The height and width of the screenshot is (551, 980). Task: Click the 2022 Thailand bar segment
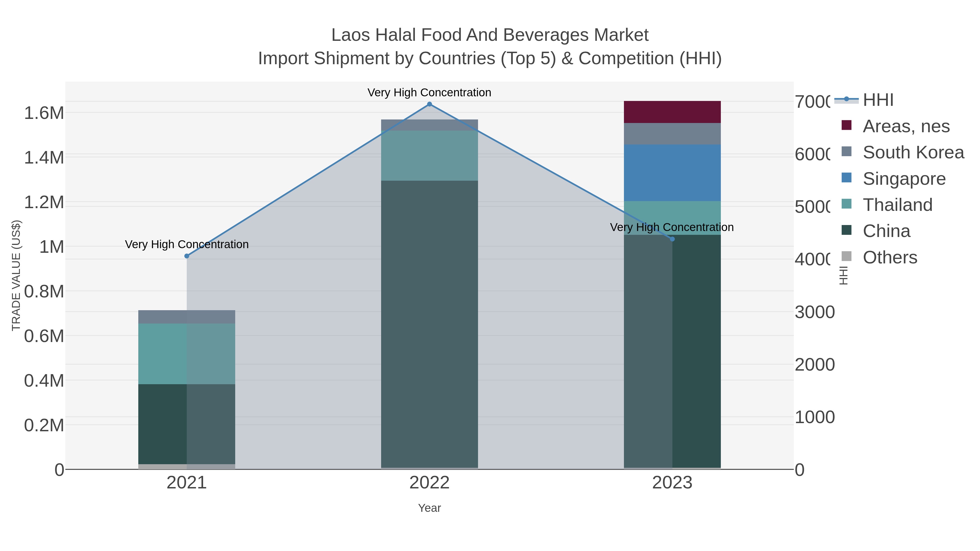(x=430, y=156)
